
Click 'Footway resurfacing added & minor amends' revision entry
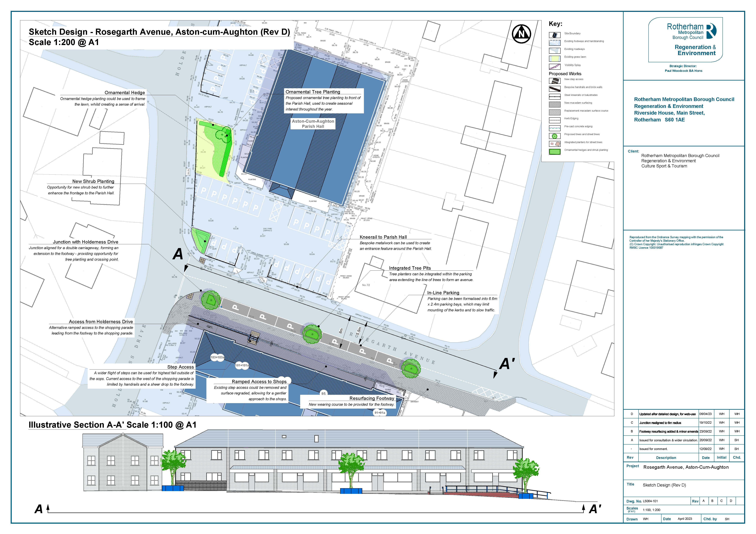coord(668,432)
